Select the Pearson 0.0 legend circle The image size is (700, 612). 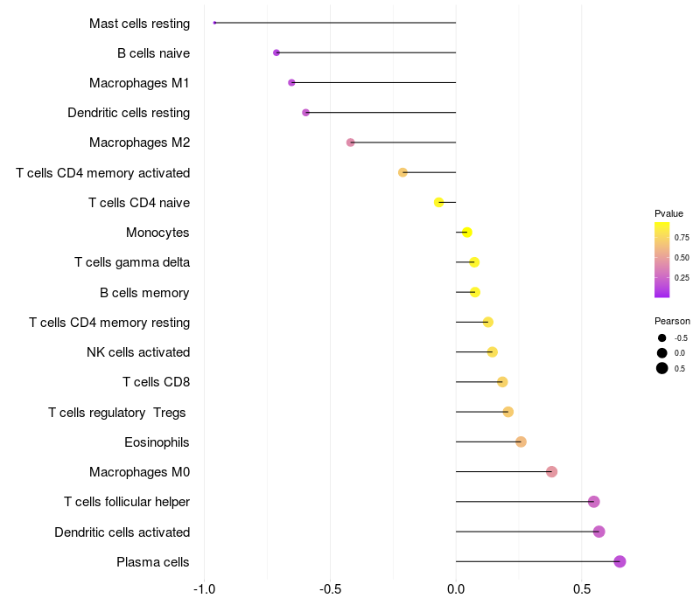(x=662, y=352)
